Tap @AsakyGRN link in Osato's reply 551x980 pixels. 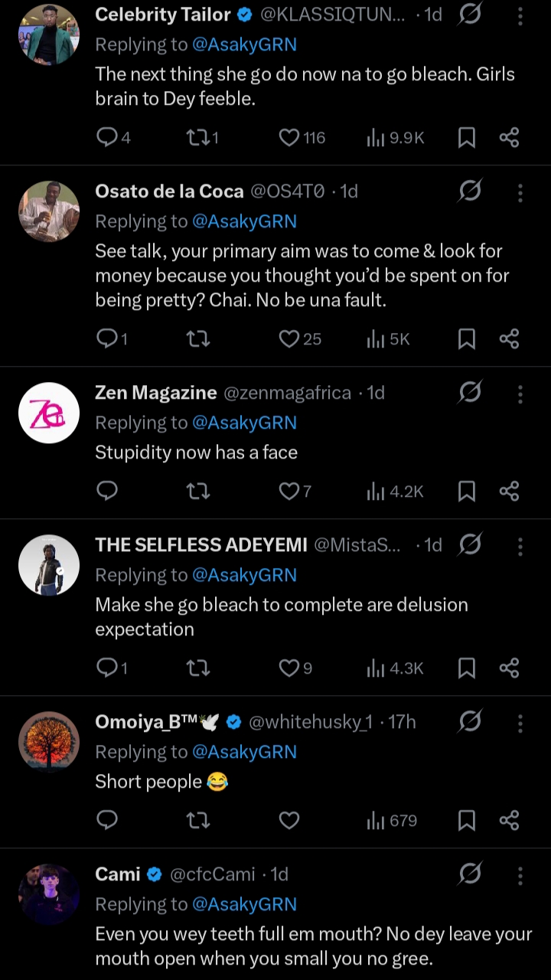tap(244, 221)
